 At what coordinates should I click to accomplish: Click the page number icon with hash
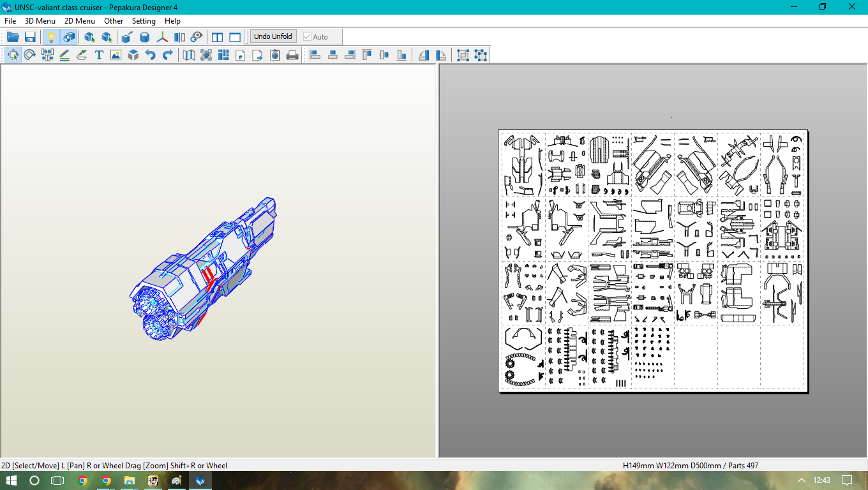point(241,55)
